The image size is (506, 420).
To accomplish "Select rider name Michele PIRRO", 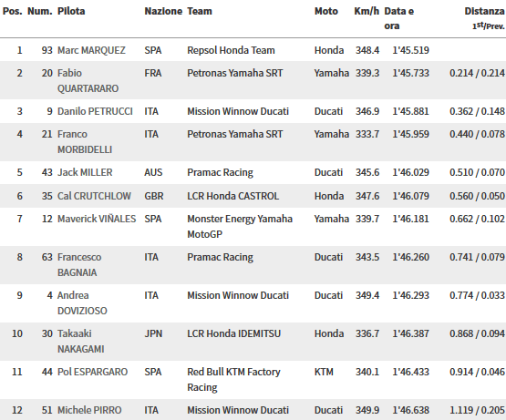I will (89, 410).
